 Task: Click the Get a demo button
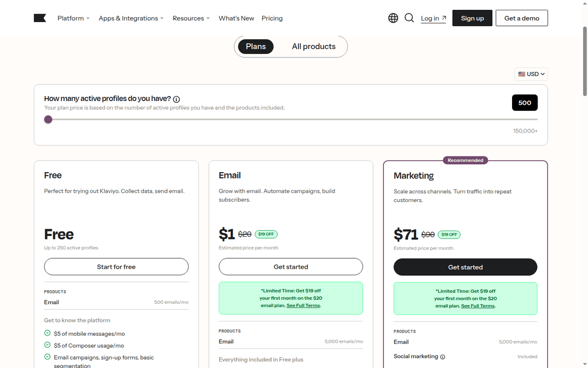(x=522, y=18)
